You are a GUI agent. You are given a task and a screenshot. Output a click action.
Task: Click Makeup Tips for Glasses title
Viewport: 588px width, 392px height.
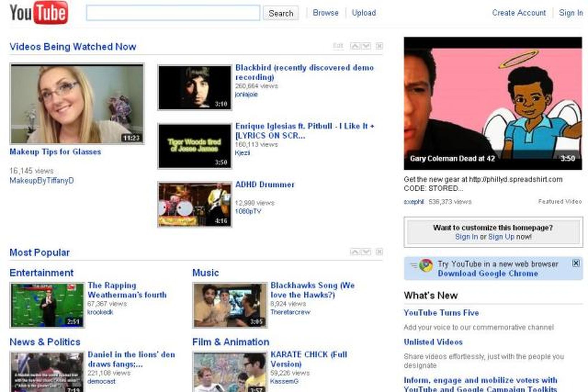(x=55, y=152)
